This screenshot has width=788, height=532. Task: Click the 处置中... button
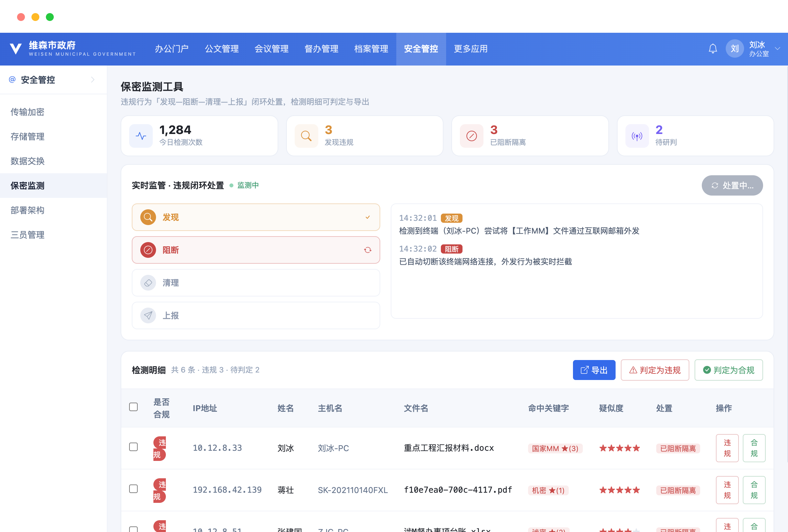pyautogui.click(x=732, y=185)
